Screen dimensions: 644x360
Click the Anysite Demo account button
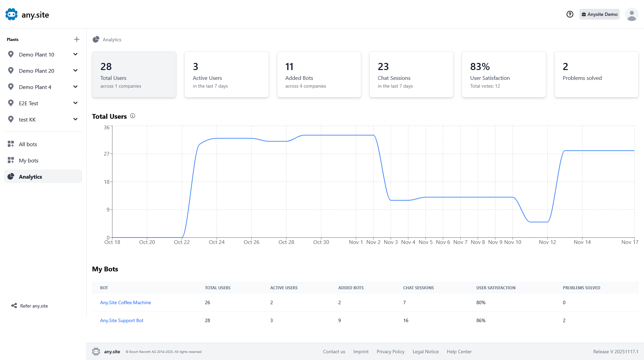pyautogui.click(x=599, y=14)
